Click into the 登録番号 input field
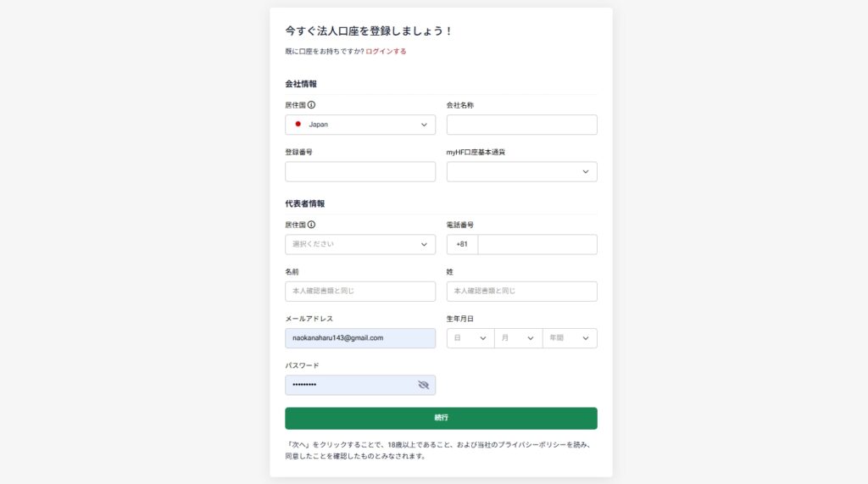868x484 pixels. click(360, 172)
